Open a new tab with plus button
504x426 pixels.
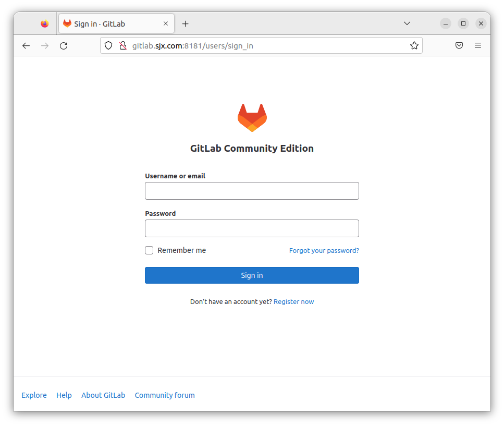(x=185, y=24)
